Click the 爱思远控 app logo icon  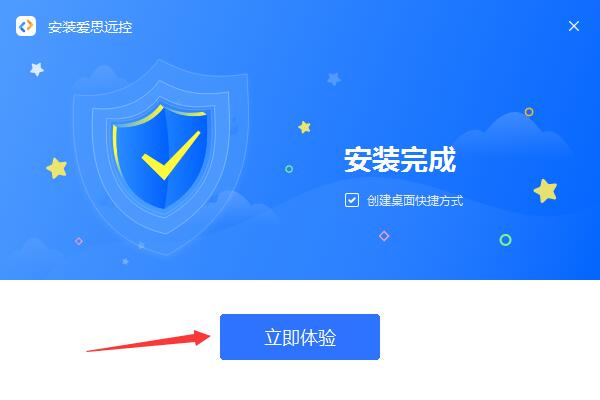[26, 26]
